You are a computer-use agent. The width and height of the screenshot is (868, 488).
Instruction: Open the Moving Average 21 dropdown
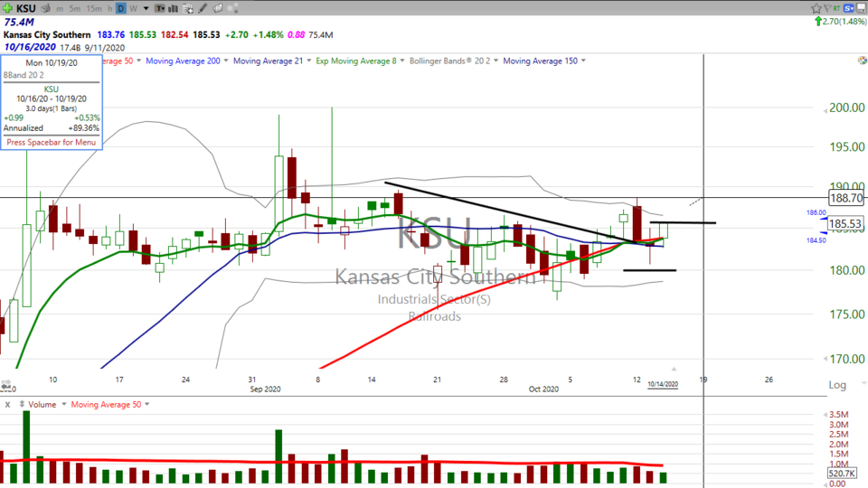[x=309, y=61]
